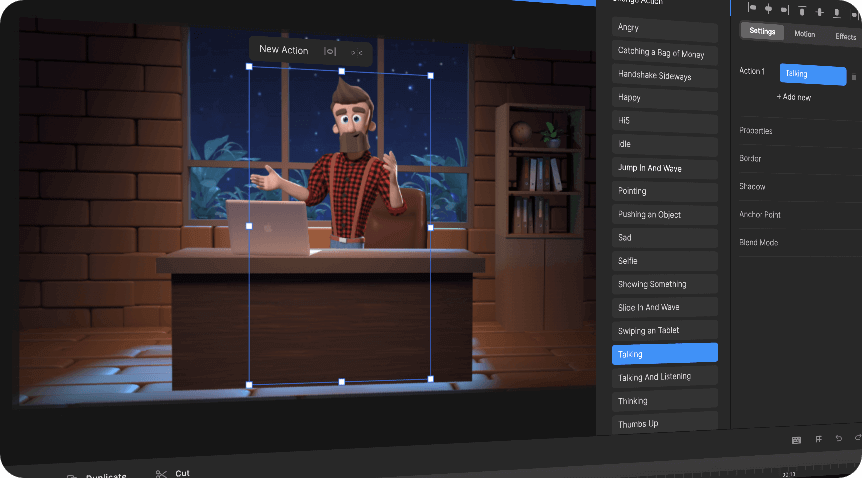Select the Selfie action
862x478 pixels.
665,261
